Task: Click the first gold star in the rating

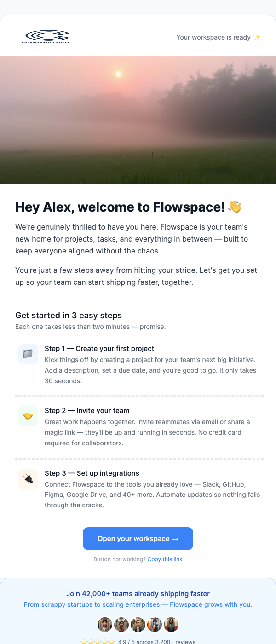Action: 84,641
